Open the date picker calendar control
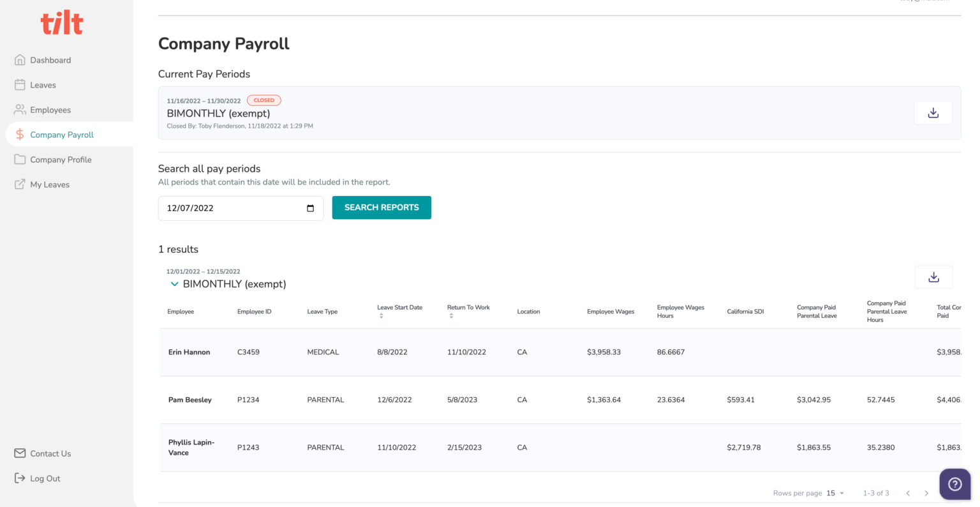 pos(310,208)
